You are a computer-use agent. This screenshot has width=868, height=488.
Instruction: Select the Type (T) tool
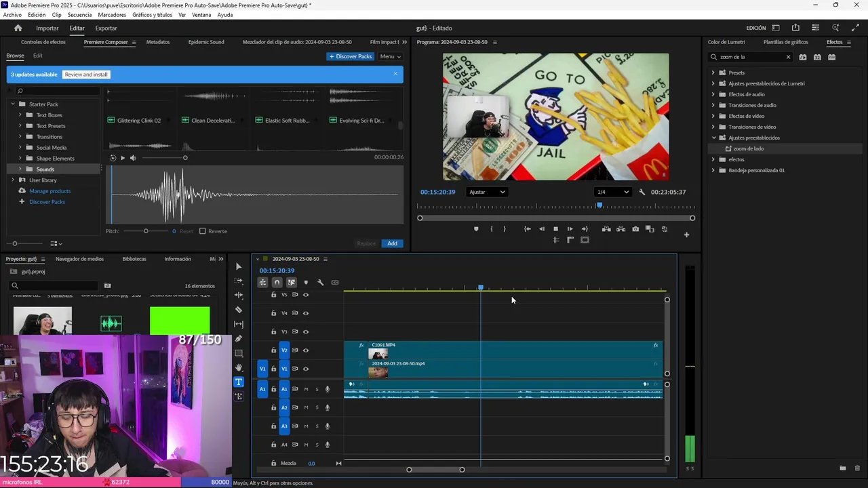tap(239, 382)
